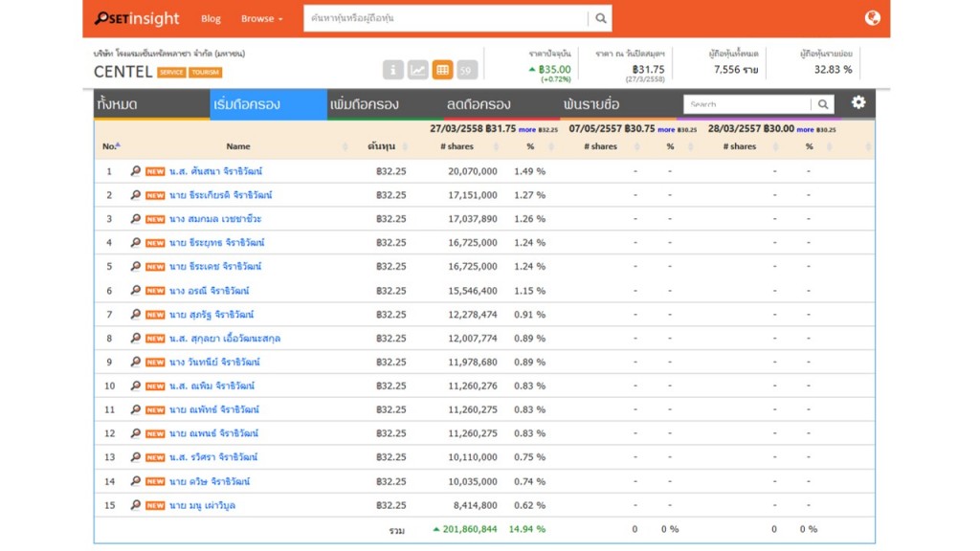Screen dimensions: 980x551
Task: Click magnifier icon in the 12,007,774 shares row
Action: (x=136, y=338)
